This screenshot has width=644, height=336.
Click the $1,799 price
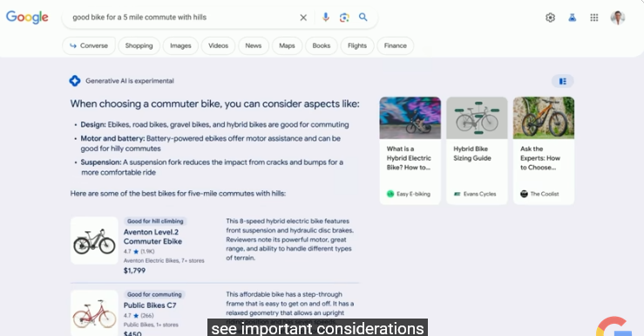click(x=135, y=271)
